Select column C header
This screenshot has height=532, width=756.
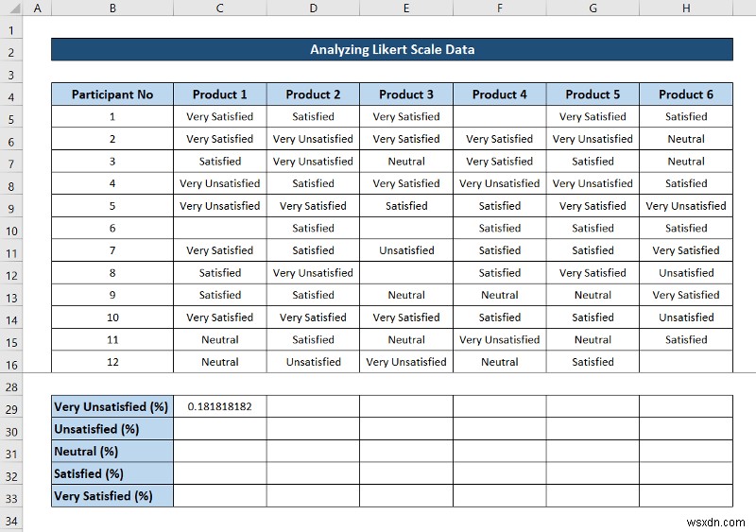point(220,8)
